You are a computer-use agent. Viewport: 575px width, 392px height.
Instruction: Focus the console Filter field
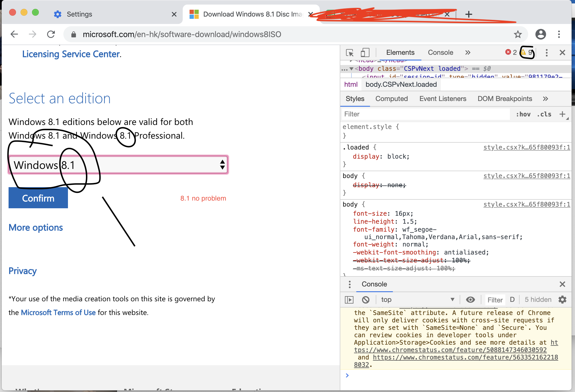495,300
